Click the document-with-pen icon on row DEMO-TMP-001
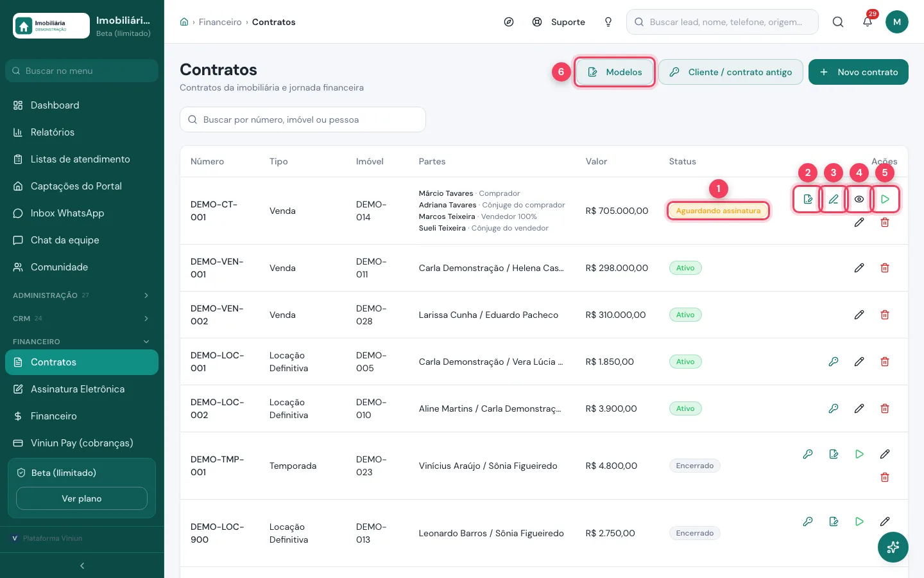The width and height of the screenshot is (924, 578). click(834, 454)
